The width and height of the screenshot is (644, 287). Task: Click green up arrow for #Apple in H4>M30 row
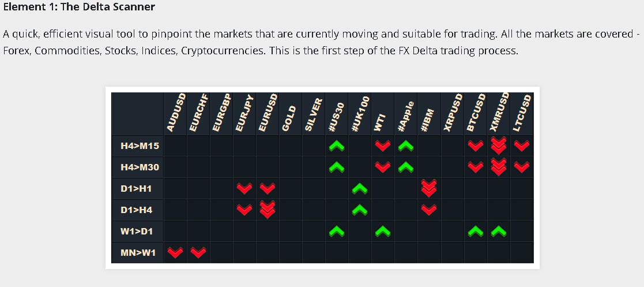pyautogui.click(x=406, y=167)
